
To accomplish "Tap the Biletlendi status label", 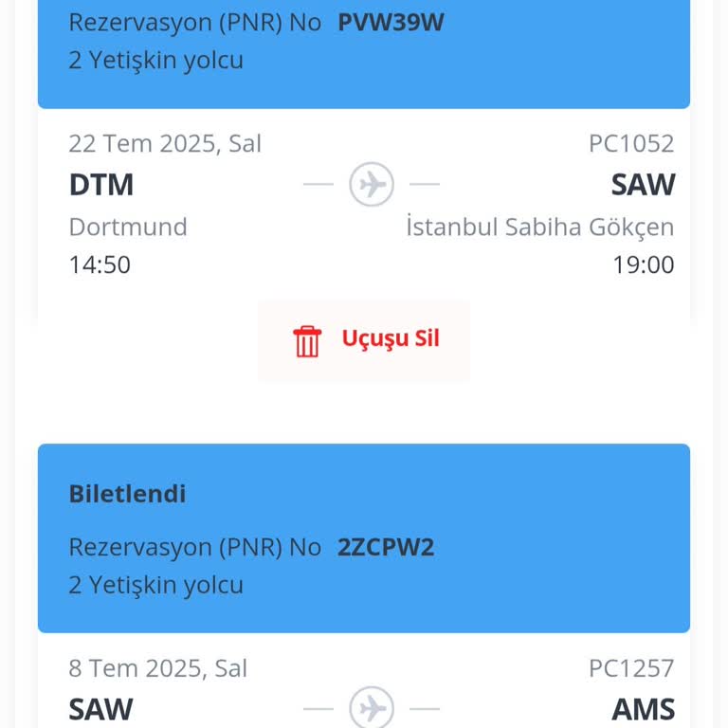I will coord(127,494).
